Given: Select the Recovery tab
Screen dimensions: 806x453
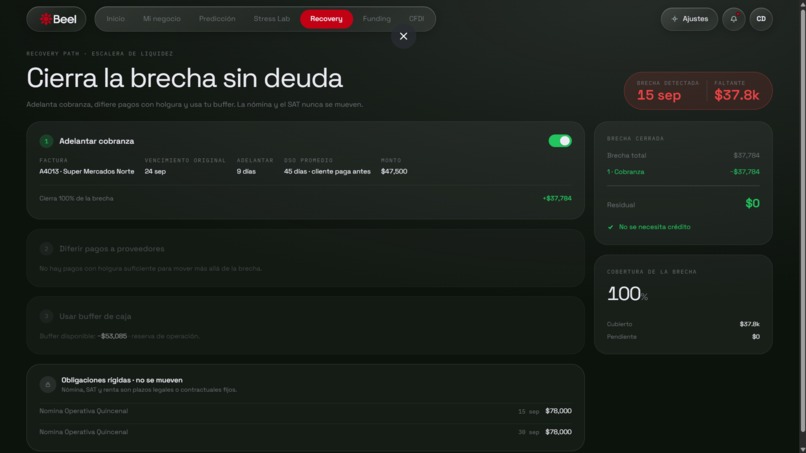Looking at the screenshot, I should pos(326,19).
